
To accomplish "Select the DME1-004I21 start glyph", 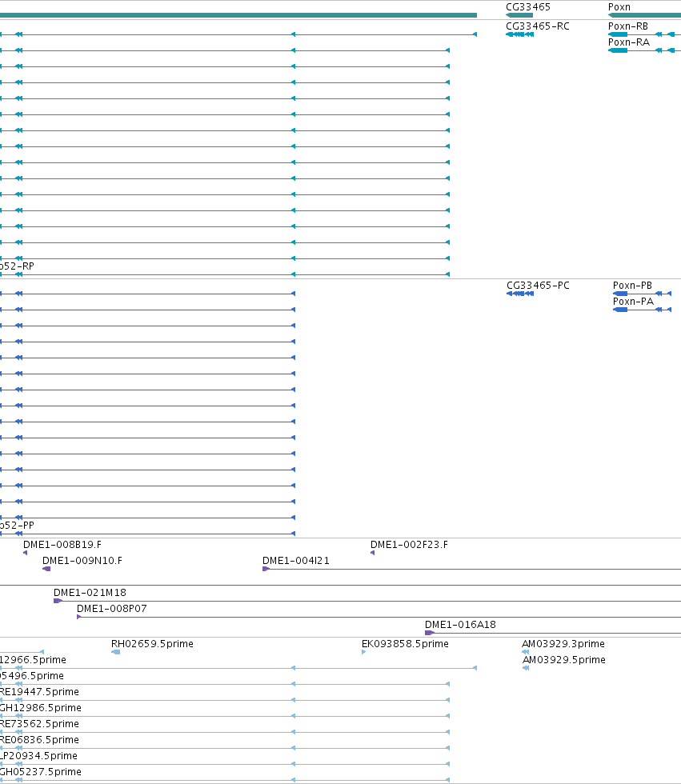I will [266, 569].
